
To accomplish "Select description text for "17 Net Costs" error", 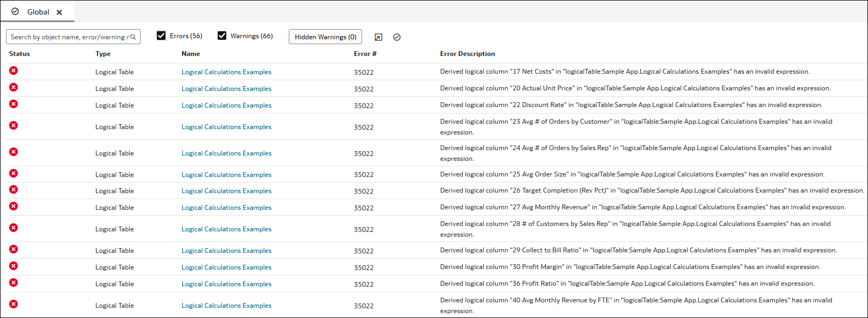I will 625,72.
